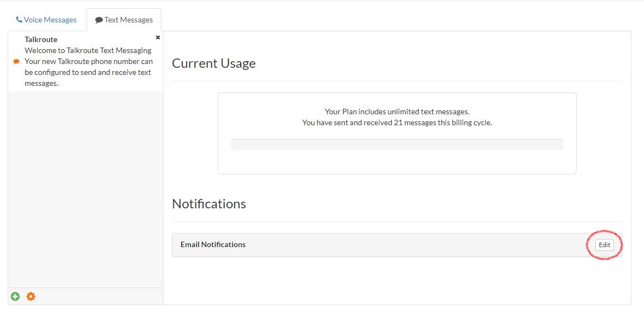Click the unlimited text messages plan text
Image resolution: width=644 pixels, height=316 pixels.
pos(397,112)
